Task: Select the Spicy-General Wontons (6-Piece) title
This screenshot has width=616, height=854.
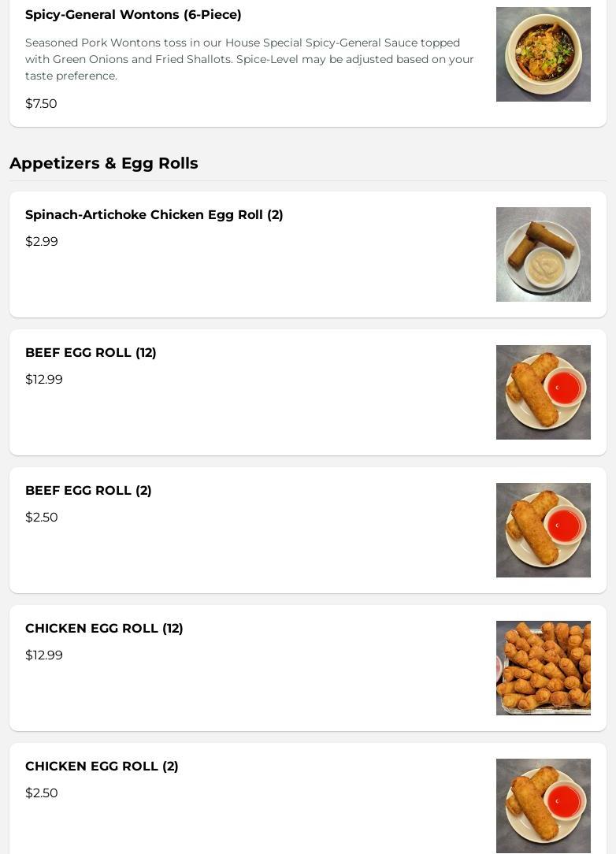Action: coord(133,15)
